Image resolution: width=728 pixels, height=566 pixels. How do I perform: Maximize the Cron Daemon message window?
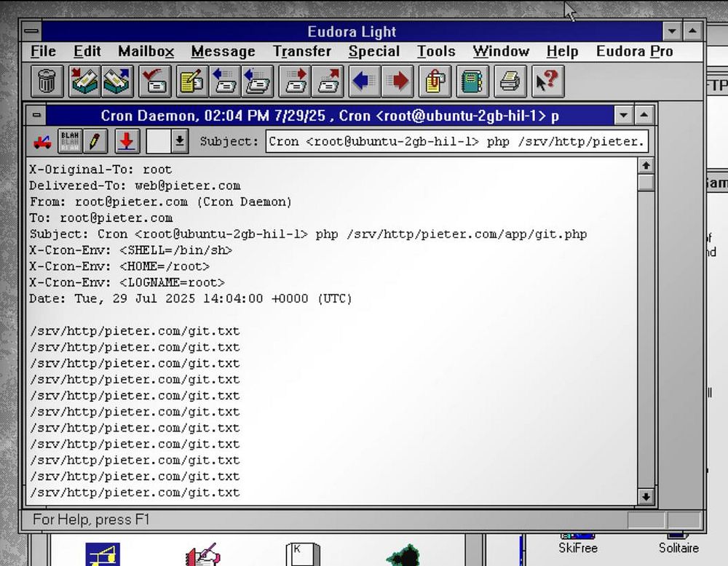[x=644, y=115]
